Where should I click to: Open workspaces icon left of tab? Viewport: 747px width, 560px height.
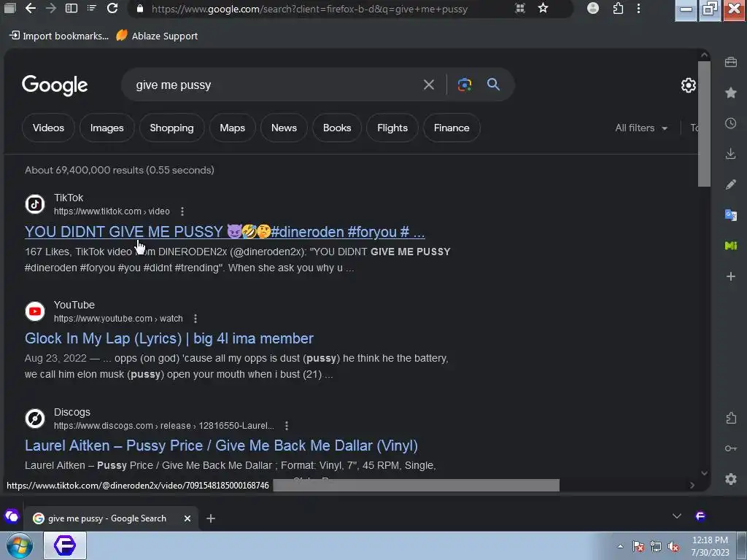(x=12, y=516)
